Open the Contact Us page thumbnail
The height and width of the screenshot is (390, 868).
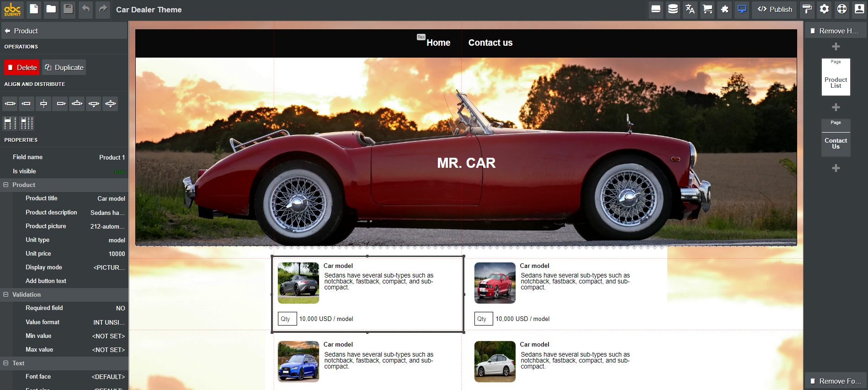pyautogui.click(x=836, y=138)
